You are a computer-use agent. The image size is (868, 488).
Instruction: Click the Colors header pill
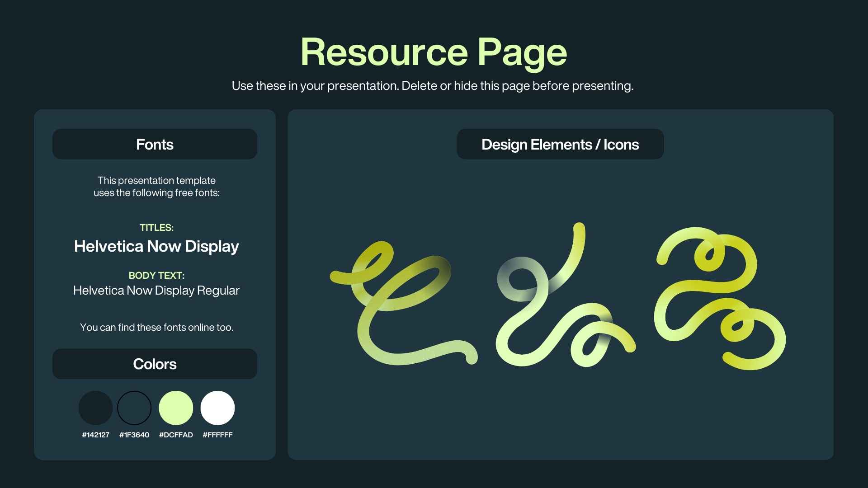click(x=155, y=364)
